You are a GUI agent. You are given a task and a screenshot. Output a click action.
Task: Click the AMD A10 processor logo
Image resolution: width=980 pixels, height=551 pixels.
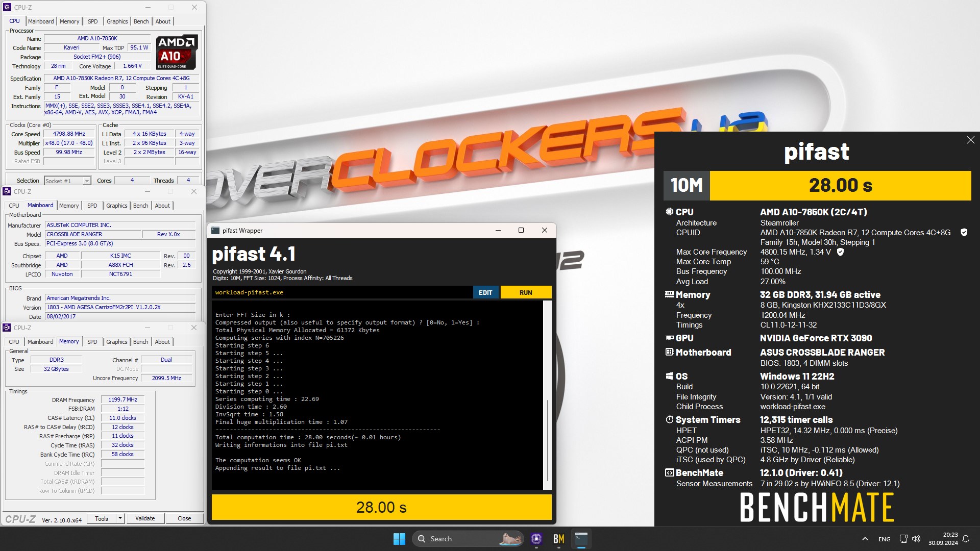[176, 52]
